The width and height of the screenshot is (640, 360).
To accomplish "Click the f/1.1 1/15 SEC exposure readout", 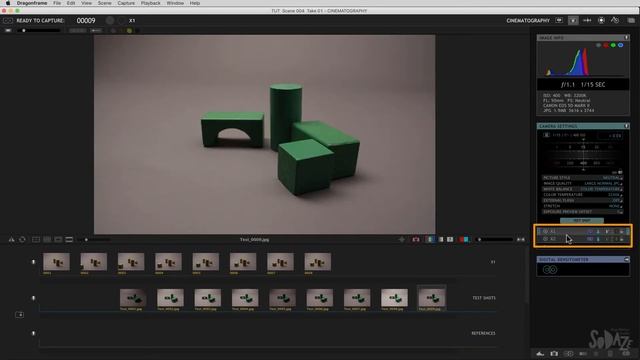I will pyautogui.click(x=583, y=84).
